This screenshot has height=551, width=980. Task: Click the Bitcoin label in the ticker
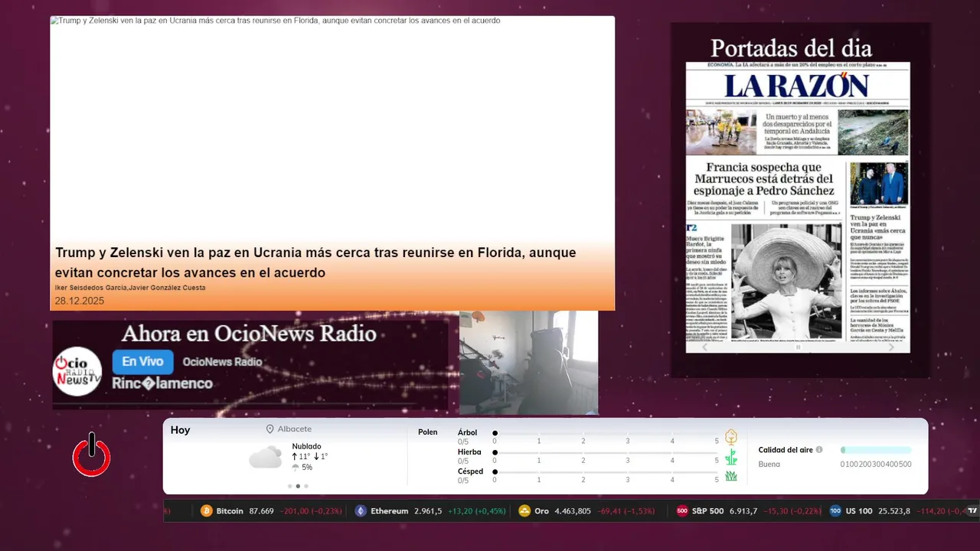(230, 510)
